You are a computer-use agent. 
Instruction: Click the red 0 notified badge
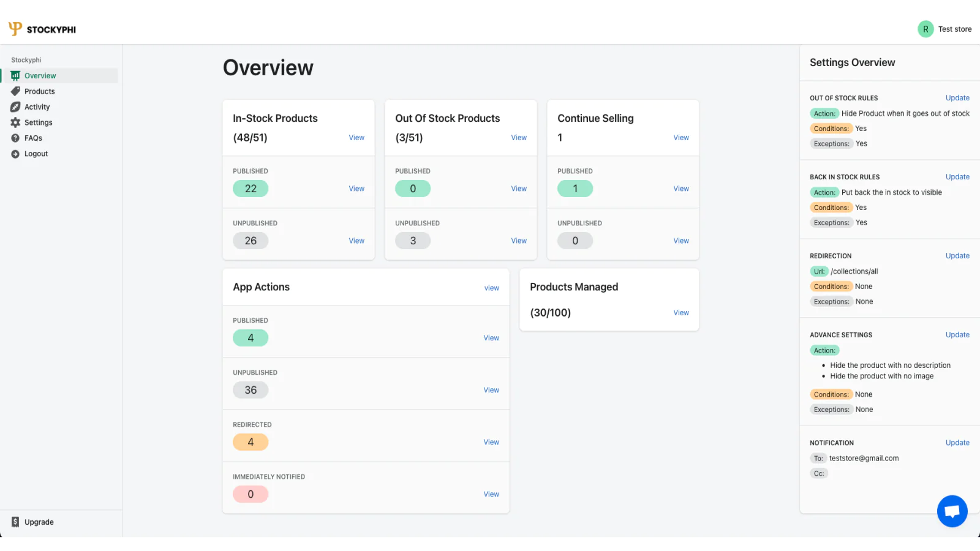point(251,494)
